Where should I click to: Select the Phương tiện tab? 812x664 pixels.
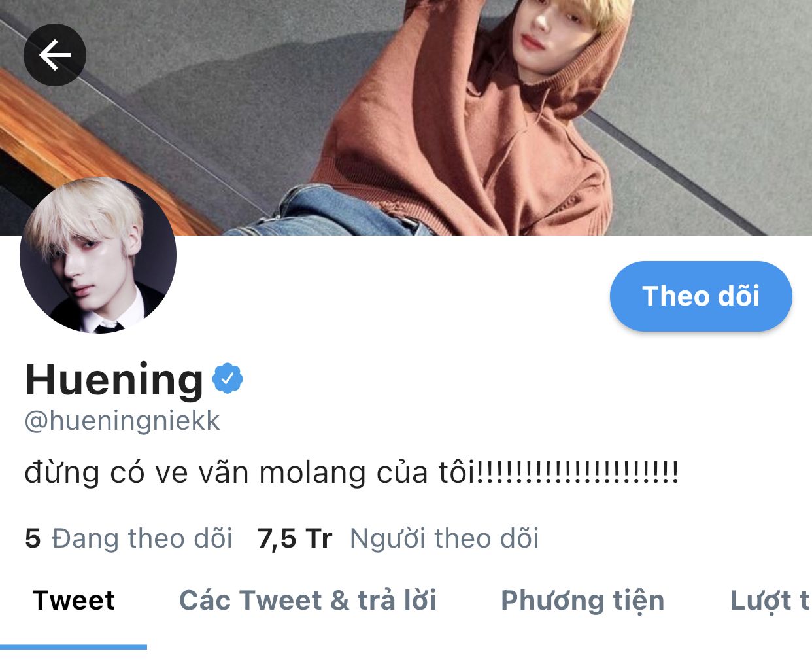(x=583, y=601)
